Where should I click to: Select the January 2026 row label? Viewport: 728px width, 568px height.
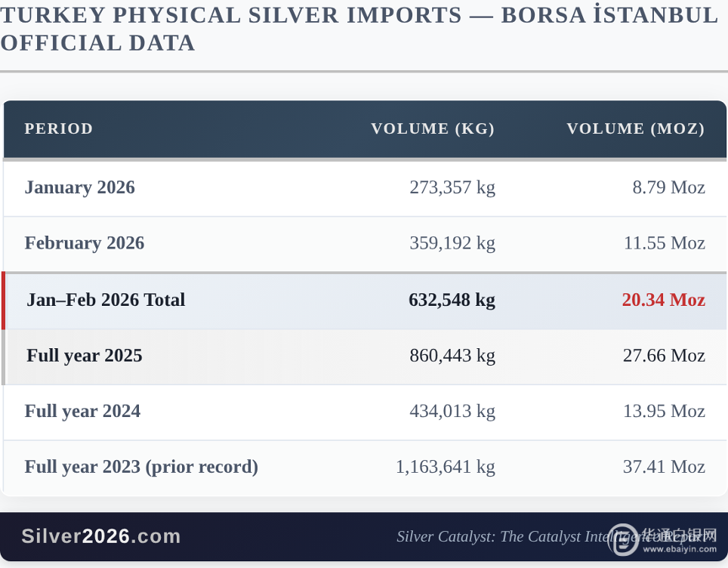click(79, 187)
